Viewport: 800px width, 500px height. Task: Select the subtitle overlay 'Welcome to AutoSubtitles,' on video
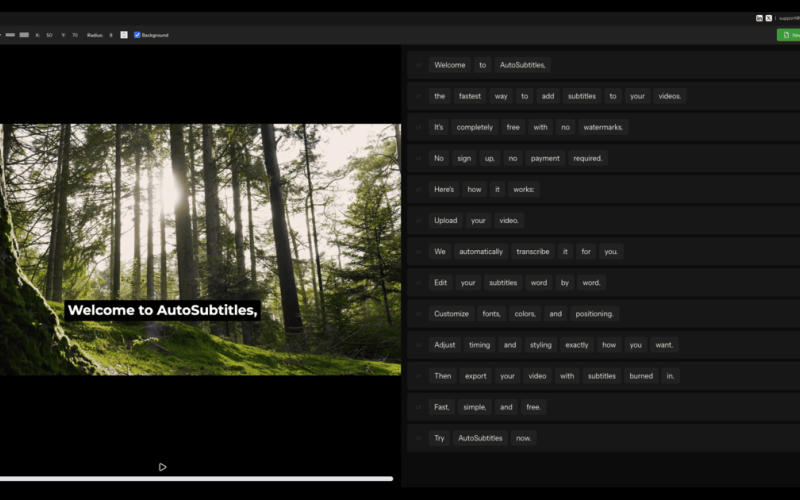click(x=162, y=310)
